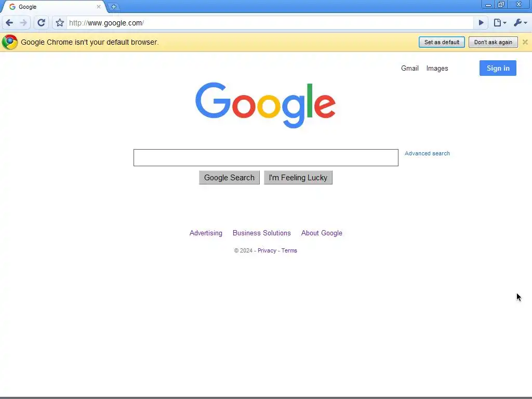This screenshot has width=532, height=399.
Task: Close the Chrome window
Action: (519, 5)
